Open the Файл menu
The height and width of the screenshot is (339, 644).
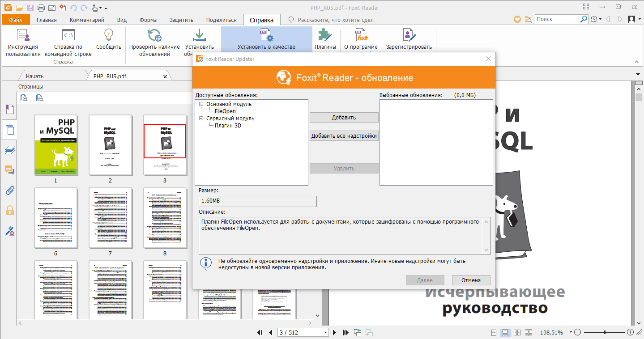[x=16, y=20]
